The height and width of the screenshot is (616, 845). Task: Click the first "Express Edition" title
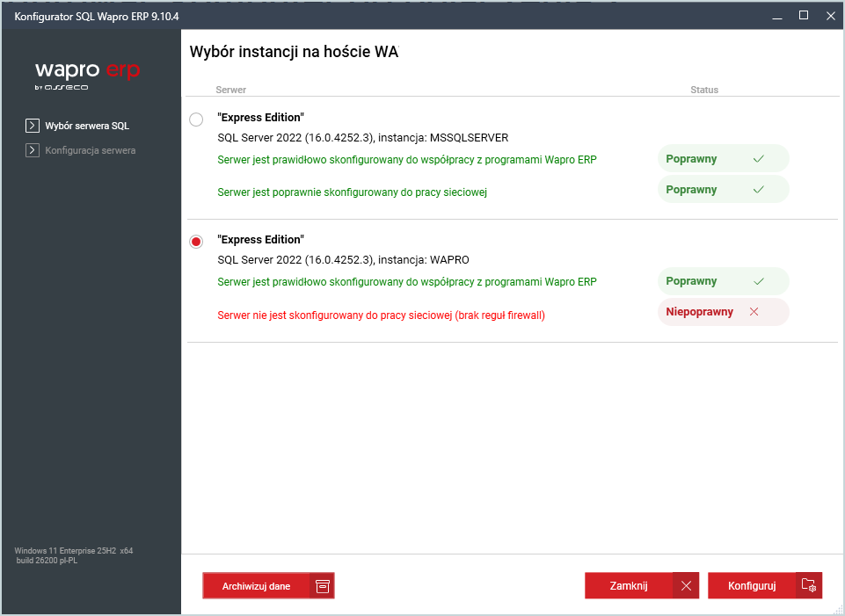(x=261, y=118)
